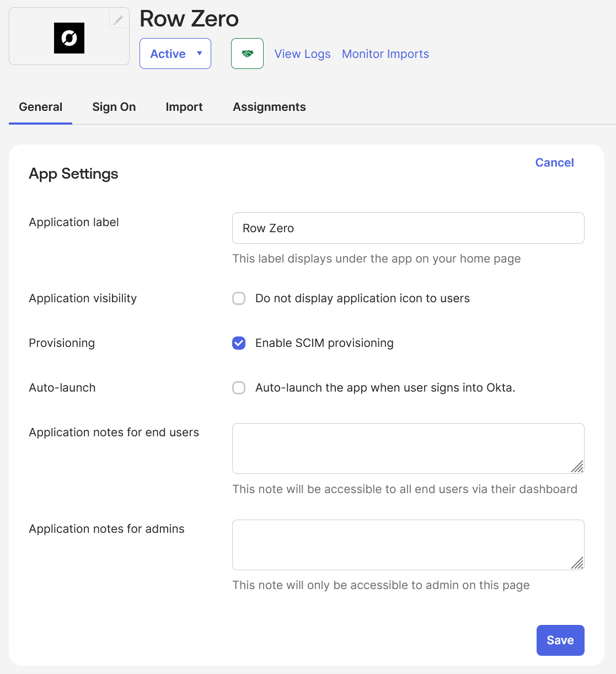This screenshot has width=616, height=674.
Task: Enable auto-launch when user signs into Okta
Action: coord(239,388)
